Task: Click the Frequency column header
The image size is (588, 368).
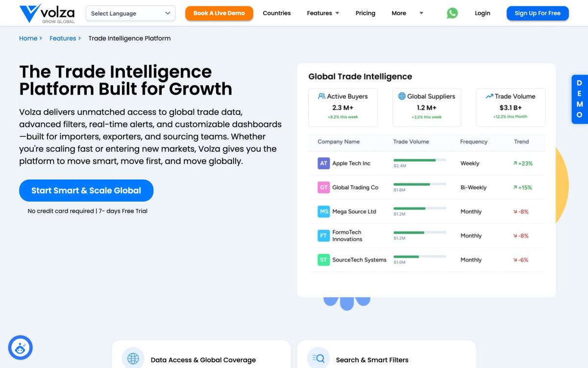Action: coord(474,142)
